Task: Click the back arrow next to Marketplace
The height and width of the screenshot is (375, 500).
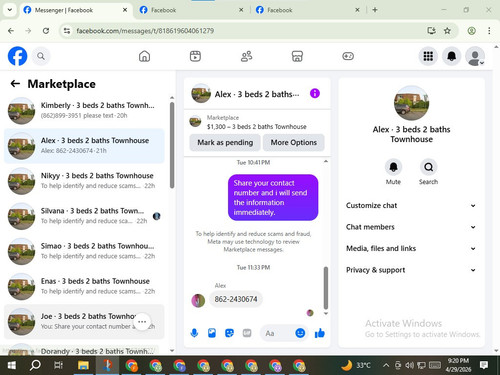Action: pos(15,83)
